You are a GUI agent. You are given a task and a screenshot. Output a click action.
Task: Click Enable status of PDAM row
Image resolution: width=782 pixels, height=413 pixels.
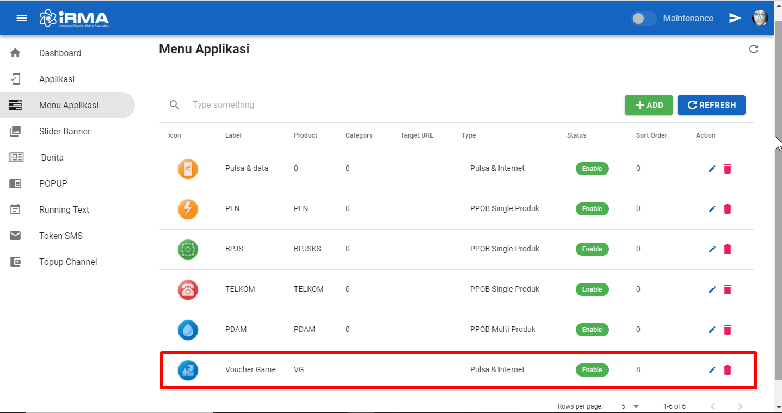(x=592, y=329)
